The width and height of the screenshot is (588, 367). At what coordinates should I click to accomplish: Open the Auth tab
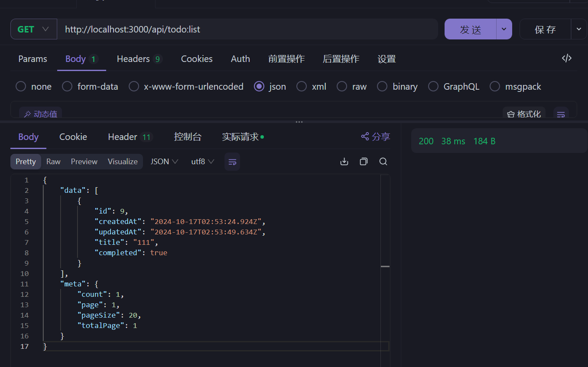240,59
